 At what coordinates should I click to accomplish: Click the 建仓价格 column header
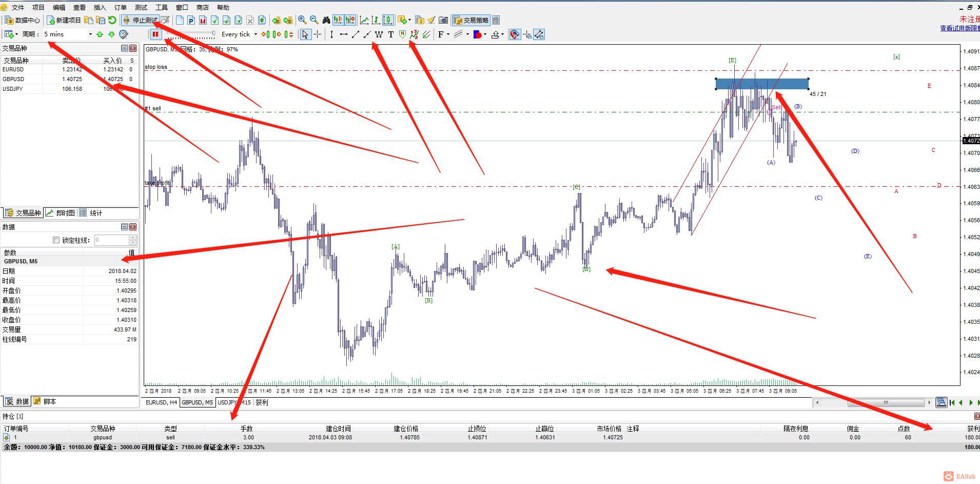[406, 429]
